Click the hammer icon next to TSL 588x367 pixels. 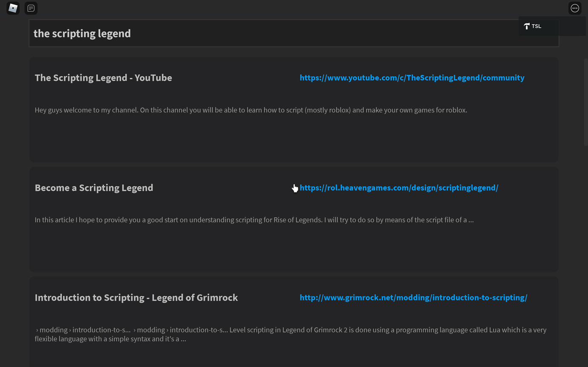(527, 26)
